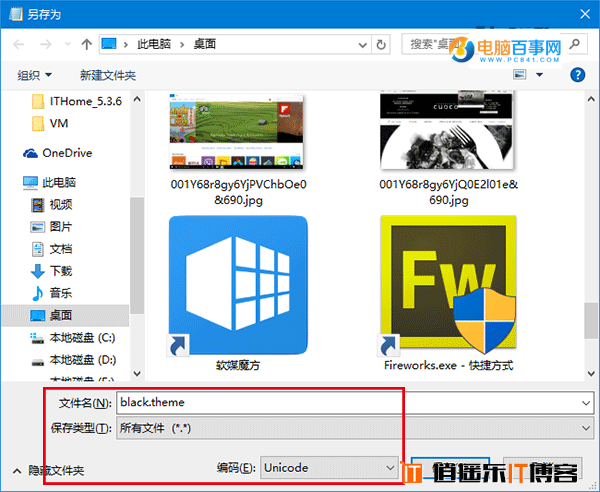
Task: Click the 文档 document icon
Action: [x=38, y=249]
